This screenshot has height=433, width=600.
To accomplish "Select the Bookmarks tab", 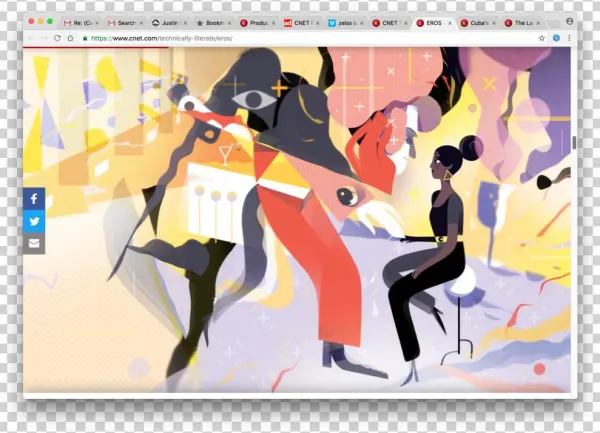I will pos(212,21).
